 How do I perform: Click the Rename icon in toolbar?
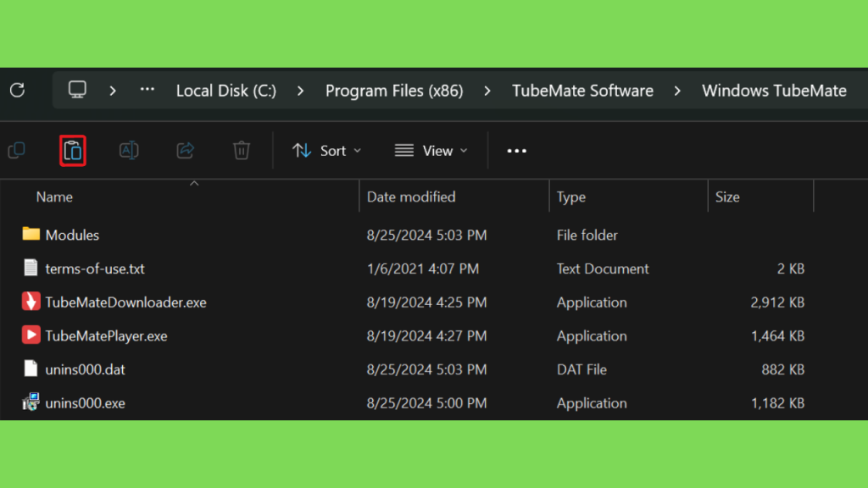129,151
